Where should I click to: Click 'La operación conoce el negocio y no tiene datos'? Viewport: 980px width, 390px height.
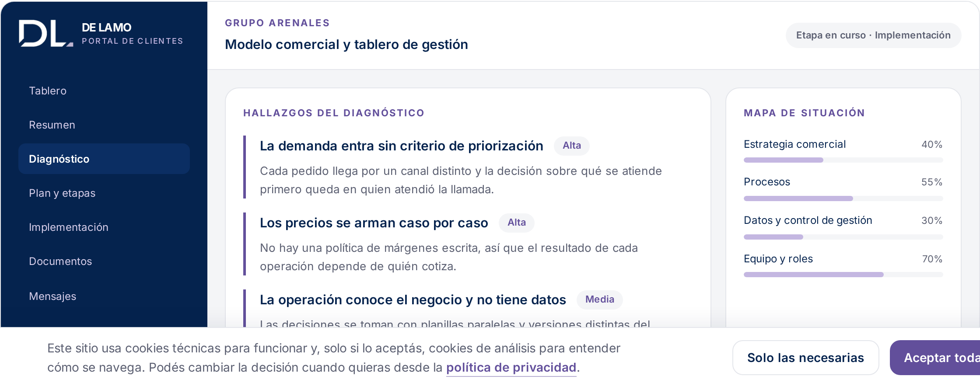(x=413, y=299)
